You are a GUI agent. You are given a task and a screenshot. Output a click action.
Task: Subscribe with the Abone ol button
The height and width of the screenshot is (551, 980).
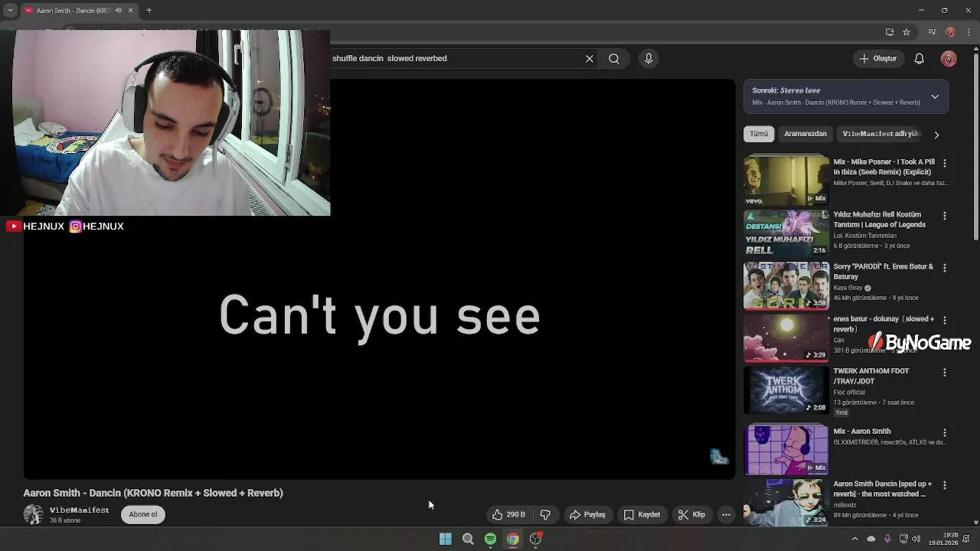point(143,514)
